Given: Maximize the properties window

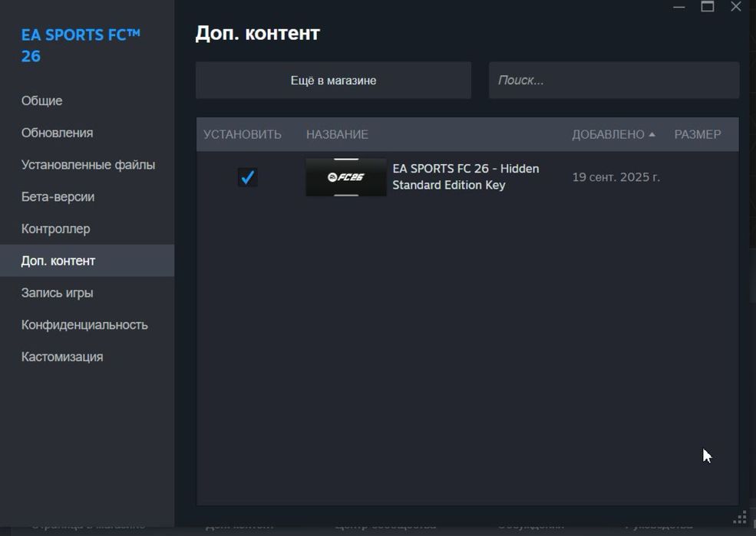Looking at the screenshot, I should pyautogui.click(x=708, y=6).
